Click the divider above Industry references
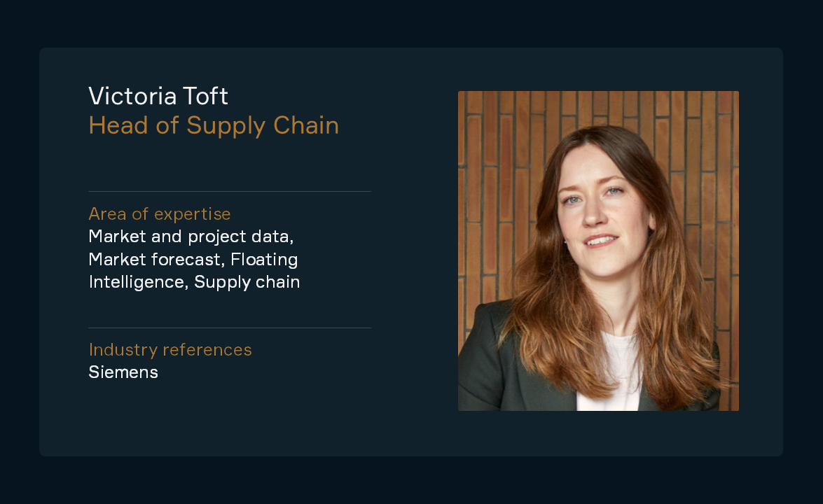Image resolution: width=823 pixels, height=504 pixels. click(230, 328)
